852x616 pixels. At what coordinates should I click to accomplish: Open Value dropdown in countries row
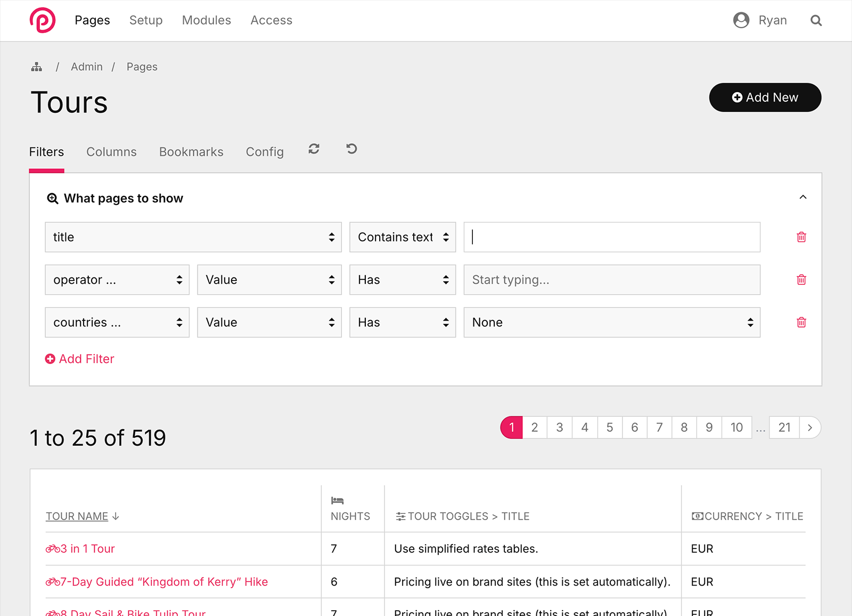[x=269, y=322]
